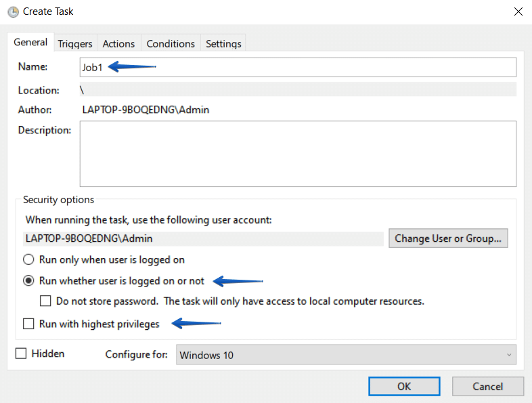Select the General tab

[x=30, y=42]
